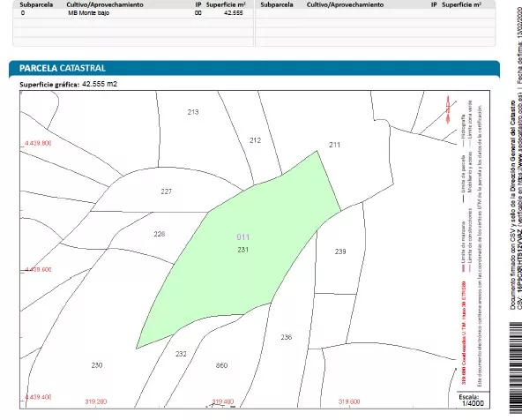This screenshot has width=522, height=420.
Task: Click the 4.439.400 coordinate label
Action: [38, 397]
